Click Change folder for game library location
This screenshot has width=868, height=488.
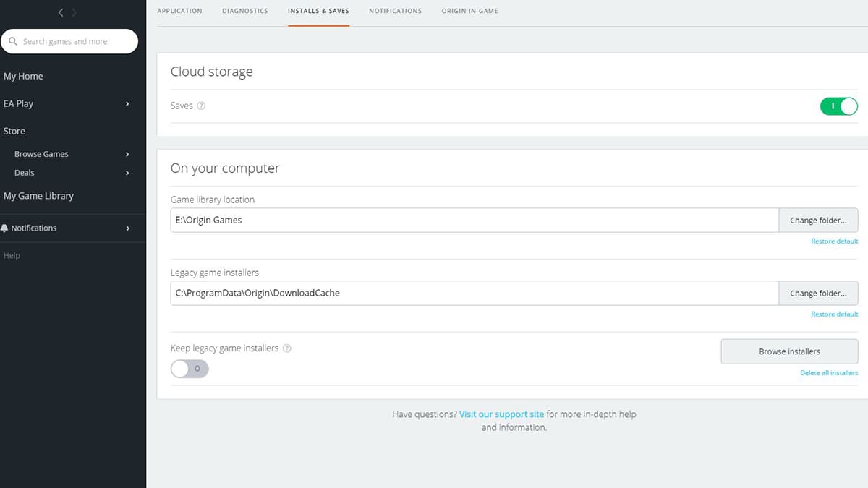[818, 220]
